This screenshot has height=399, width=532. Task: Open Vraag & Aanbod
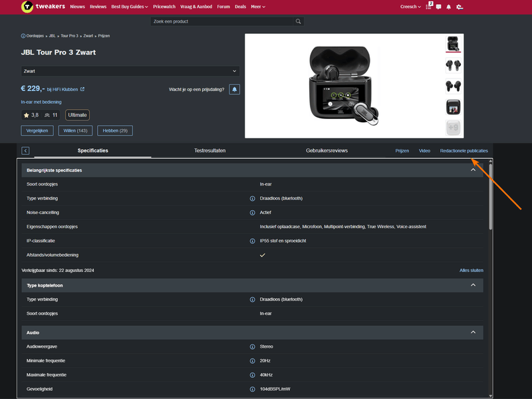(196, 7)
